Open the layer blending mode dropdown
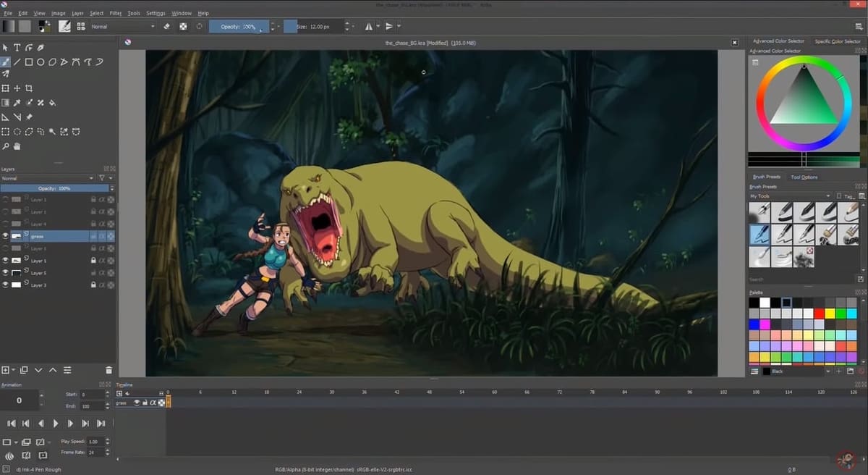Viewport: 868px width, 475px height. [45, 177]
